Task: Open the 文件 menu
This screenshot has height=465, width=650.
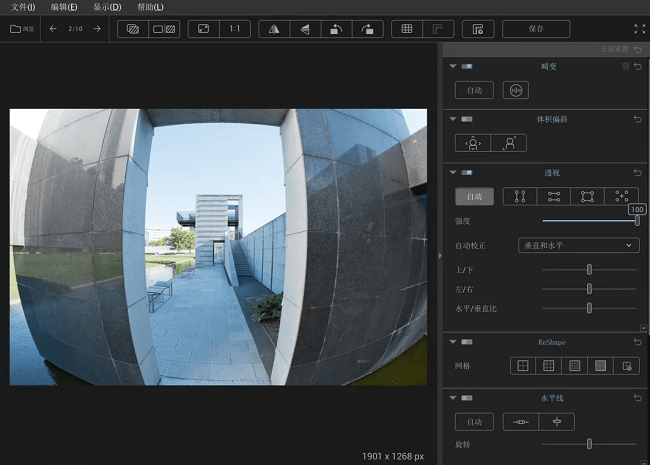Action: point(23,7)
